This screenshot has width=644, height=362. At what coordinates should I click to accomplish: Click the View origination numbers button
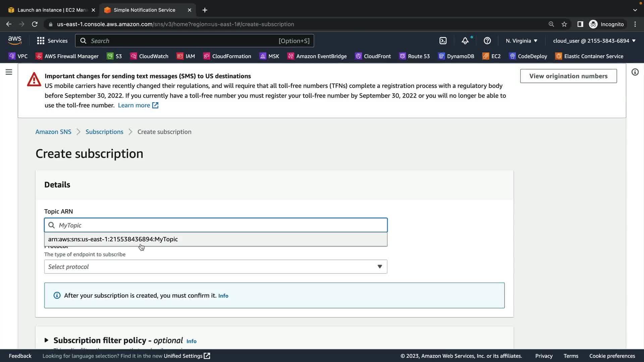[x=568, y=76]
